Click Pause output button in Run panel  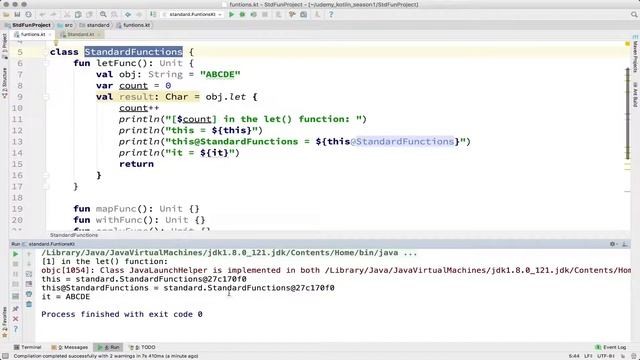(16, 274)
